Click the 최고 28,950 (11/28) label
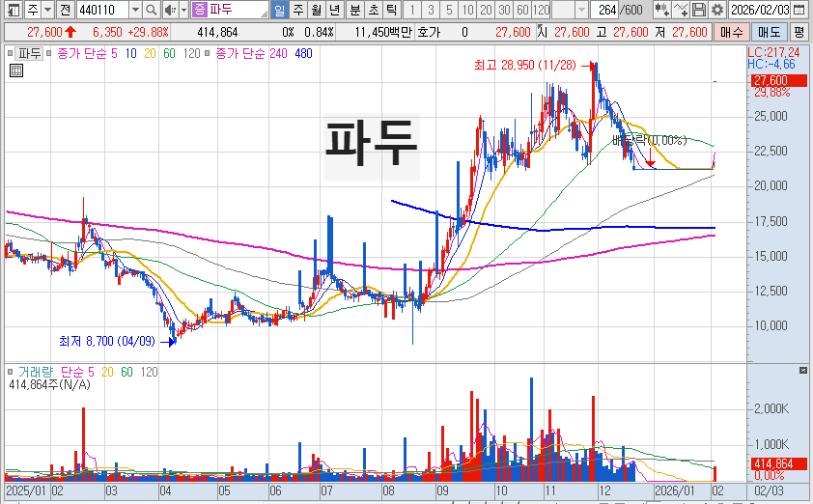The width and height of the screenshot is (813, 504). pos(524,66)
